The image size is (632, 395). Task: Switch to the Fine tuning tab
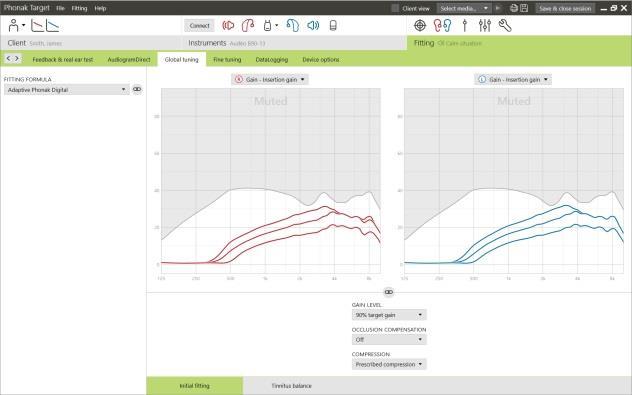click(227, 60)
